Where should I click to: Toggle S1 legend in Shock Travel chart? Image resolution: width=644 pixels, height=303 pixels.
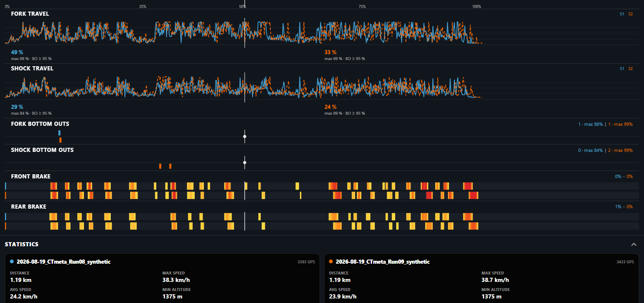622,69
